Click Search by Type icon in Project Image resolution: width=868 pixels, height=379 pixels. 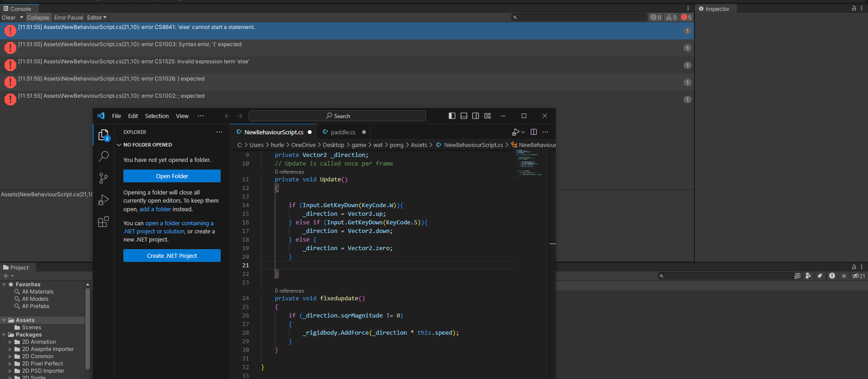(808, 276)
